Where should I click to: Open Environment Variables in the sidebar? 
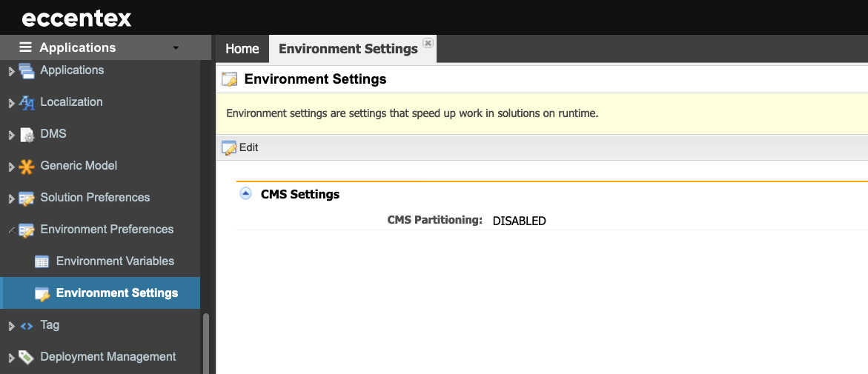point(115,261)
